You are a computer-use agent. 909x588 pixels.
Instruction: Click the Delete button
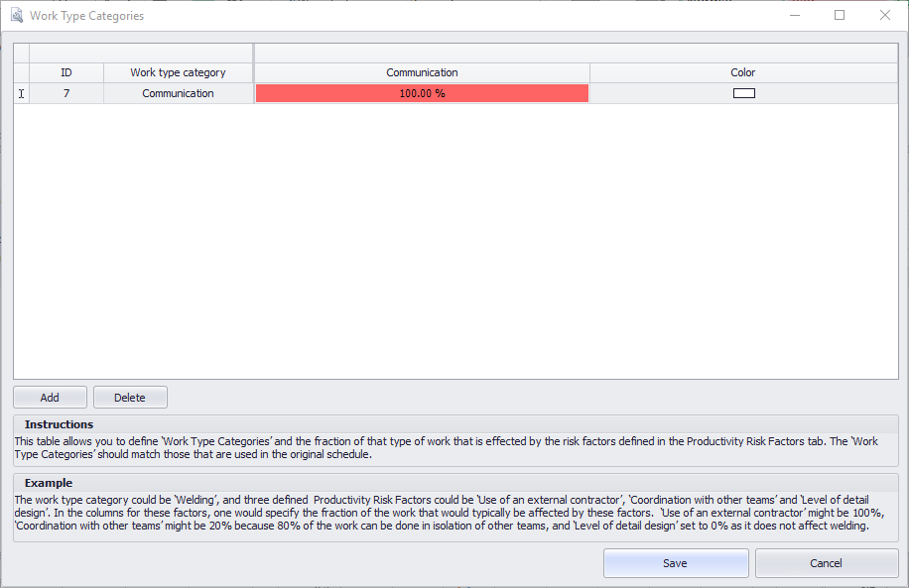130,397
